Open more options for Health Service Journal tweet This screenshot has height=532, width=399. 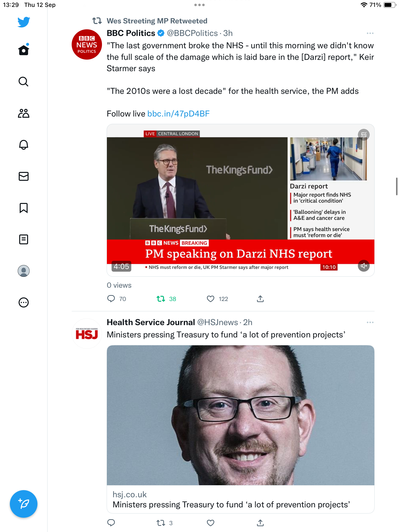tap(370, 322)
